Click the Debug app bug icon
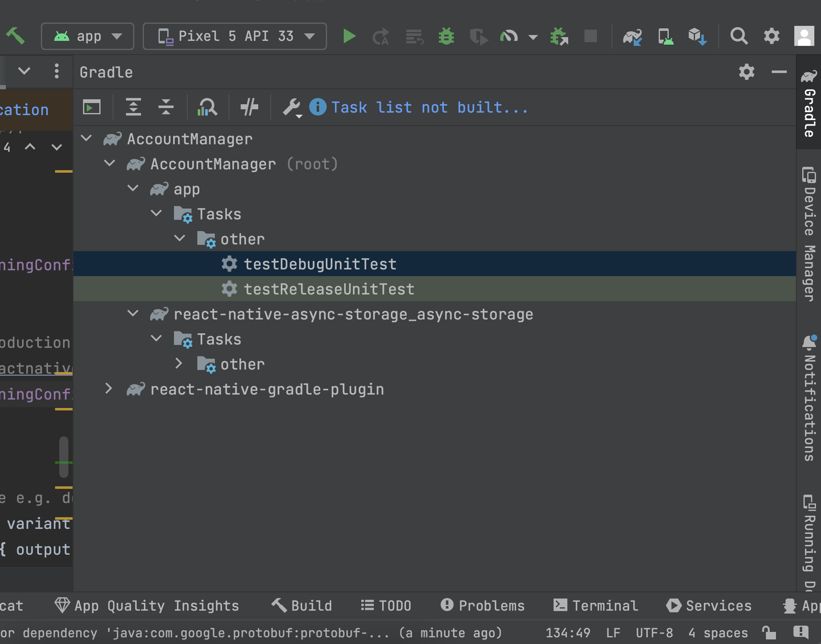The image size is (821, 644). pos(446,36)
